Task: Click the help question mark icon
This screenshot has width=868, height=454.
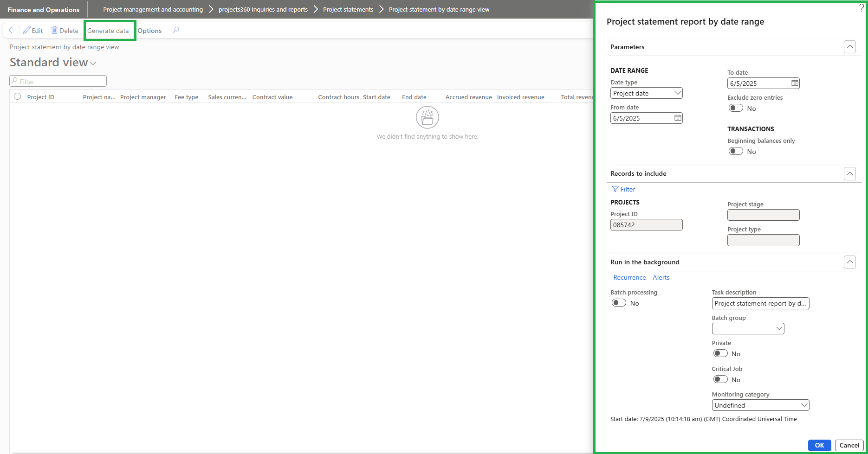Action: (862, 7)
